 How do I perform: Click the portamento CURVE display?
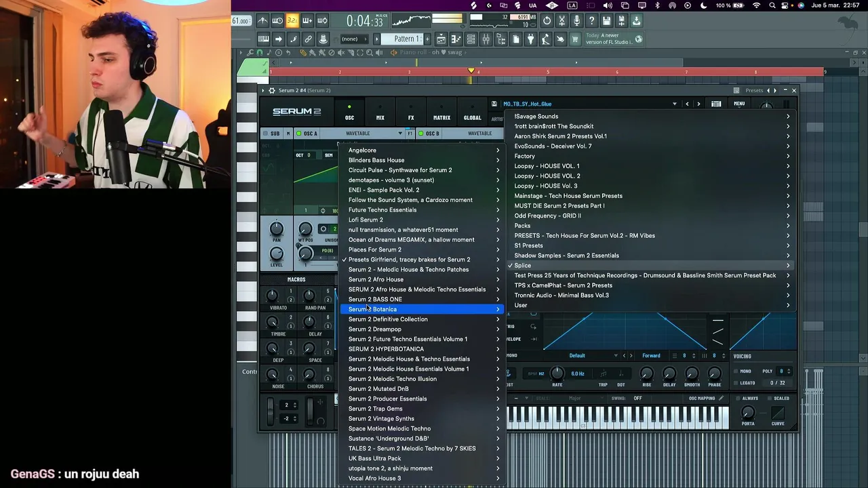coord(778,413)
